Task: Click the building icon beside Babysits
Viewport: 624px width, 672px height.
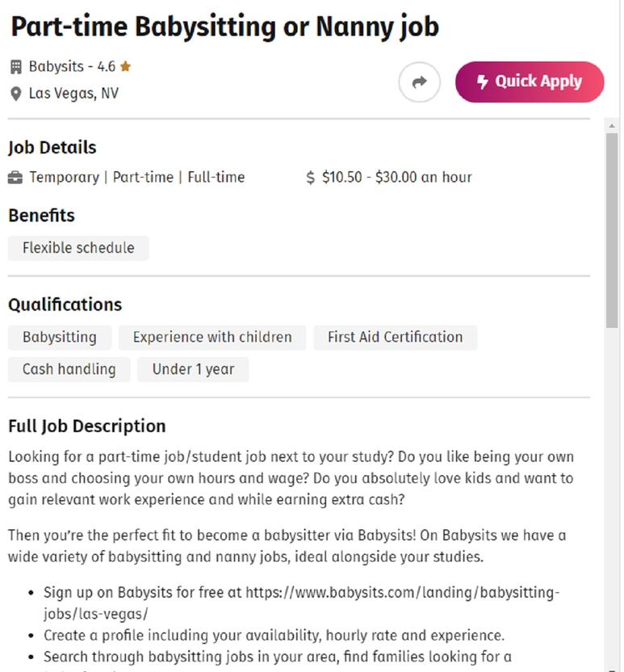Action: click(16, 67)
